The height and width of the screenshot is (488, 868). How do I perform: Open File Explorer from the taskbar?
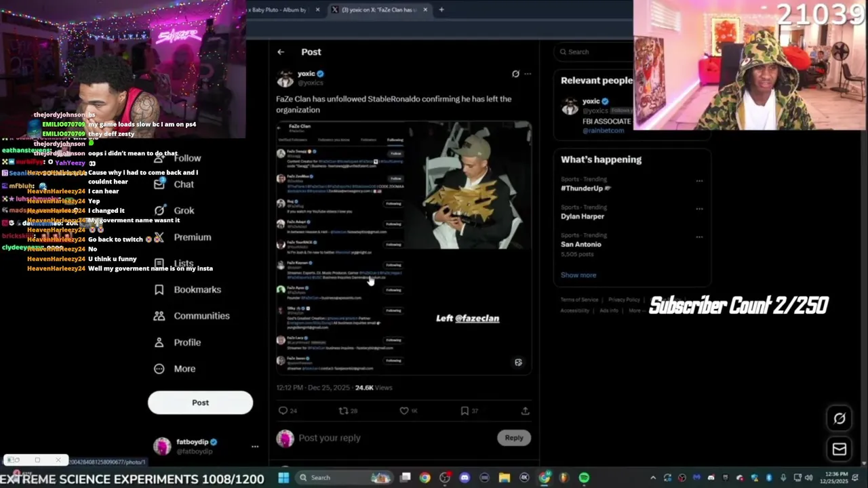click(x=505, y=478)
